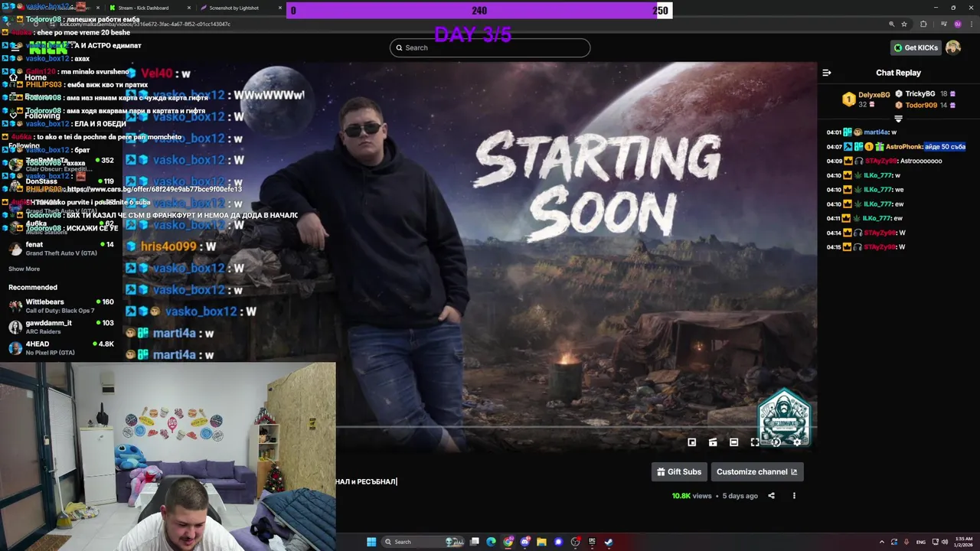Cast the video using the cast icon
Viewport: 980px width, 551px height.
[713, 442]
